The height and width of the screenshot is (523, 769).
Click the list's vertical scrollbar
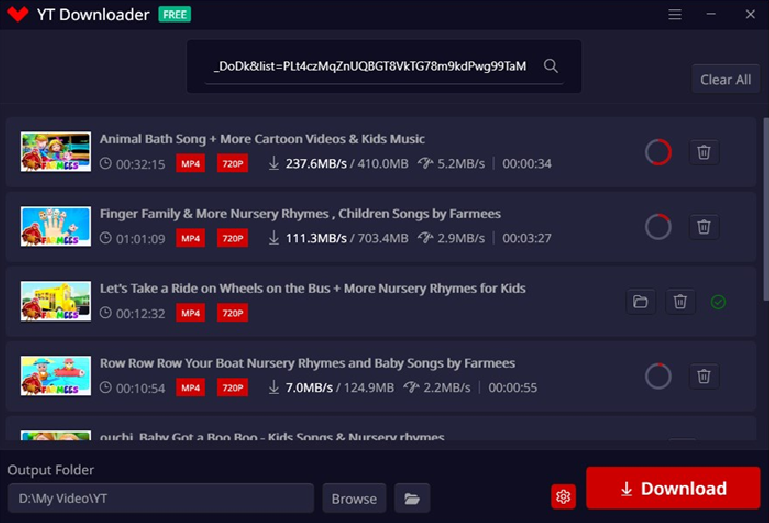pos(766,209)
